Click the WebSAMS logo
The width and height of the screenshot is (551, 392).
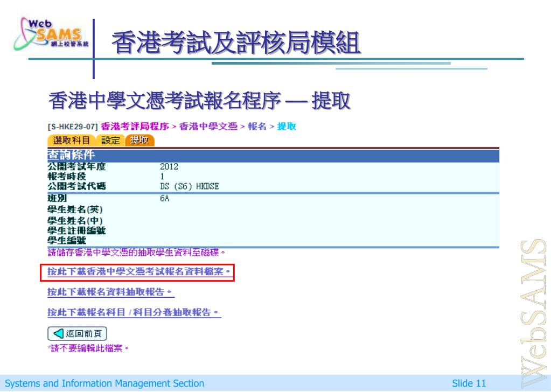51,34
